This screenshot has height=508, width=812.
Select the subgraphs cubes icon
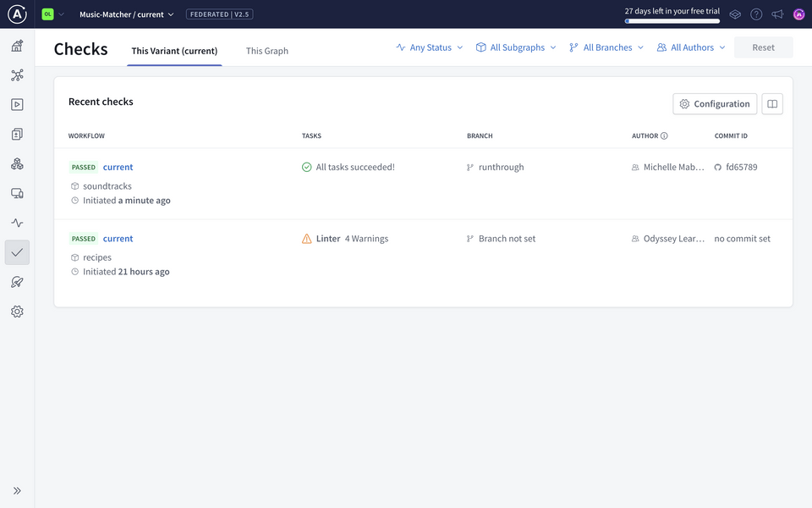pos(16,163)
